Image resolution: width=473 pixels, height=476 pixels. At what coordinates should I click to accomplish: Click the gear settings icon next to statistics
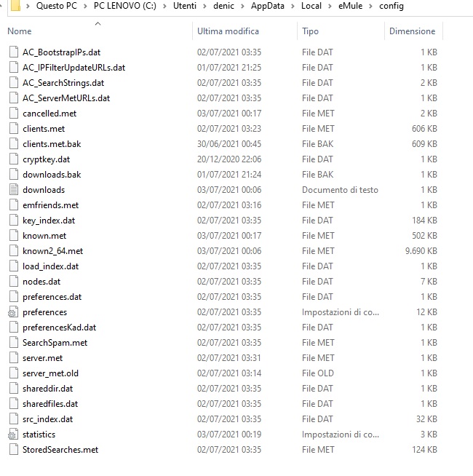[13, 434]
